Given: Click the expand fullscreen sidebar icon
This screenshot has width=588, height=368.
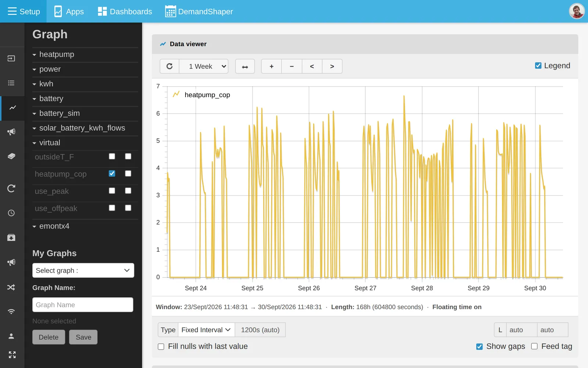Looking at the screenshot, I should pyautogui.click(x=12, y=355).
